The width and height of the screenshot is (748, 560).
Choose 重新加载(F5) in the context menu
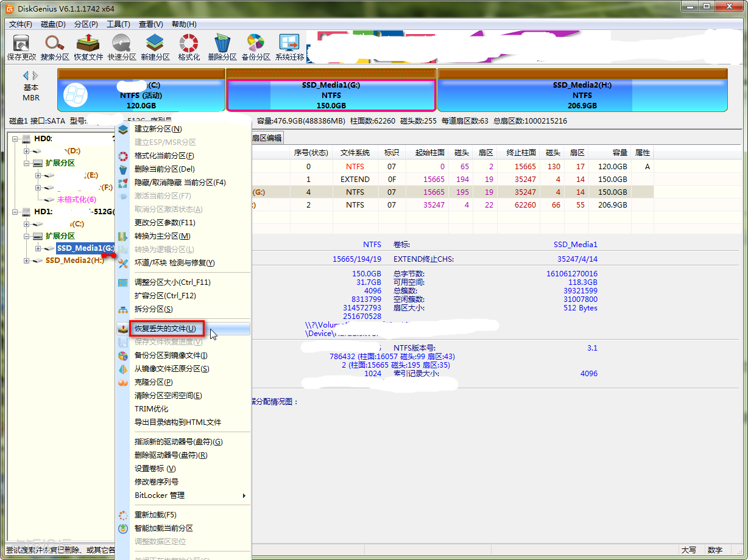pos(183,515)
